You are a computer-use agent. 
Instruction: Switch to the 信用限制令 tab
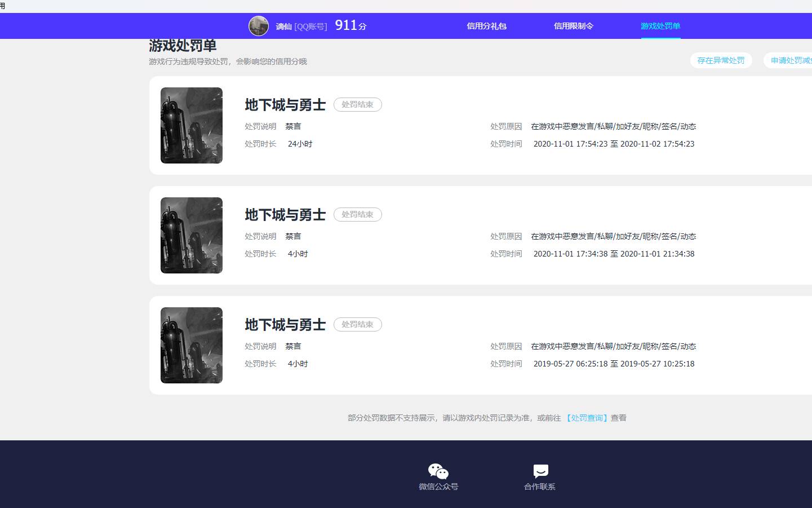pyautogui.click(x=574, y=26)
